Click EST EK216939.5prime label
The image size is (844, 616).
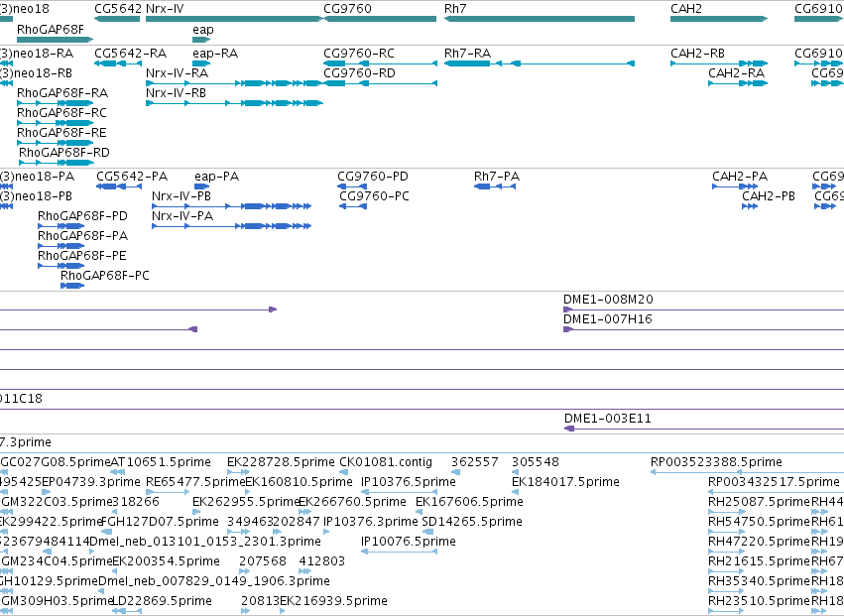[x=333, y=600]
